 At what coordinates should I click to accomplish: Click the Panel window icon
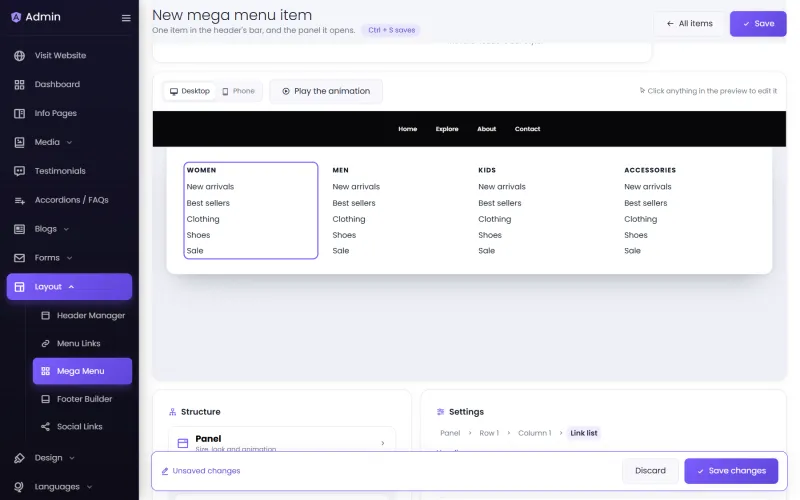coord(183,443)
